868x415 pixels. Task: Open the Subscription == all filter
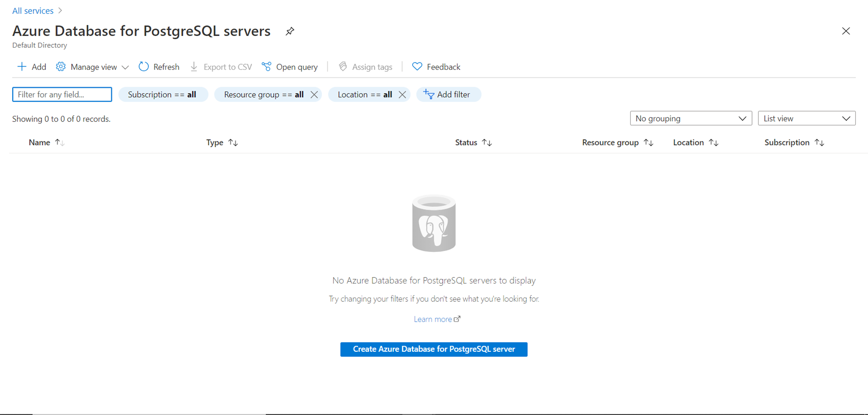163,95
